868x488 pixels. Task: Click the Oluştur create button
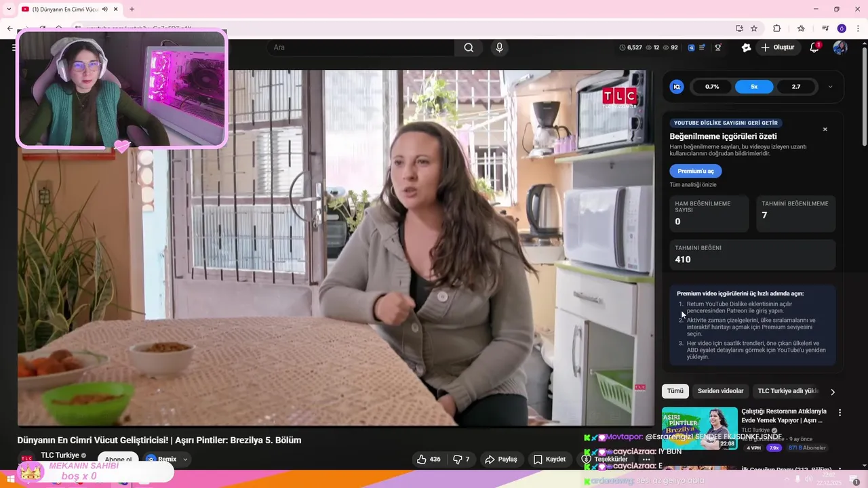coord(777,47)
